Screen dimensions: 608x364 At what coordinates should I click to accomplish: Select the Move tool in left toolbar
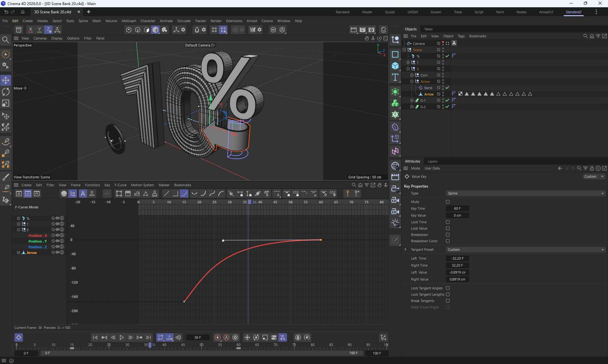[x=6, y=80]
